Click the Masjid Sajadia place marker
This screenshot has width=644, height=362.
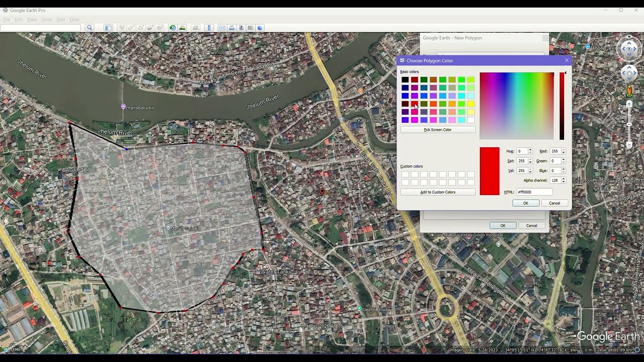(x=169, y=228)
